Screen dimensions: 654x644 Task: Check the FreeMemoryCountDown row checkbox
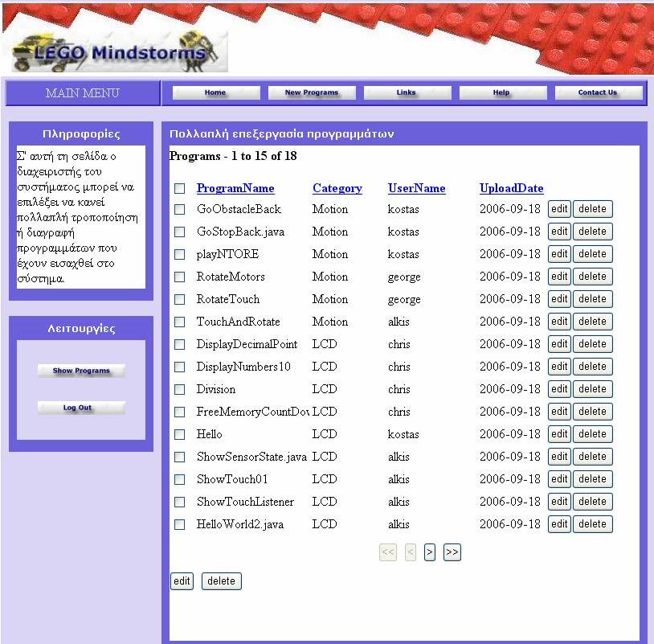(x=179, y=412)
